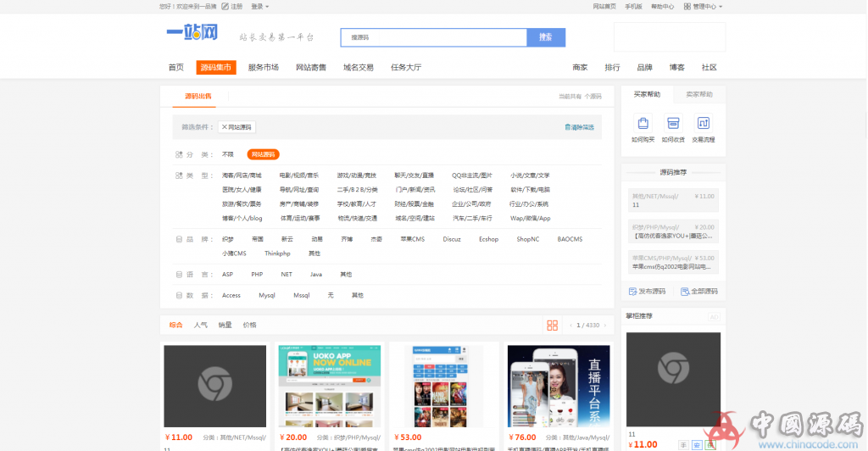The image size is (868, 451).
Task: Open the 登录 login dropdown
Action: coord(259,7)
